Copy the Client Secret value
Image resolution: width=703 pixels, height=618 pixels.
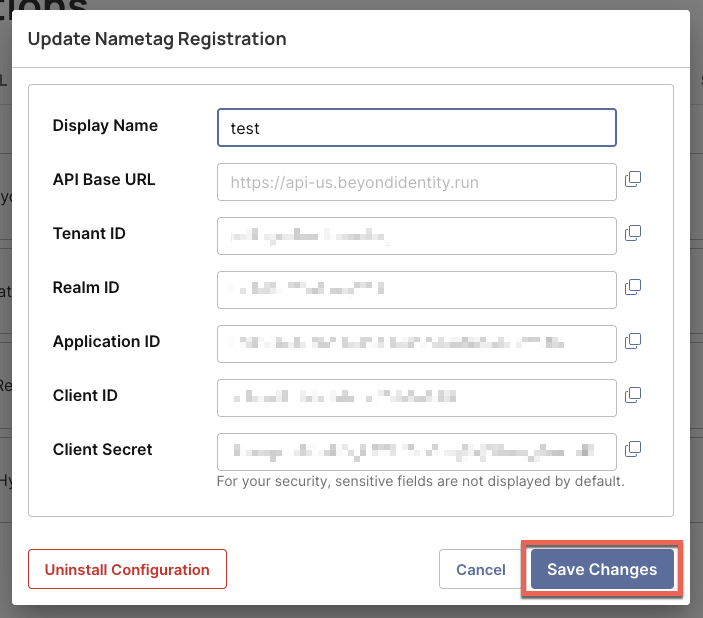pos(632,449)
